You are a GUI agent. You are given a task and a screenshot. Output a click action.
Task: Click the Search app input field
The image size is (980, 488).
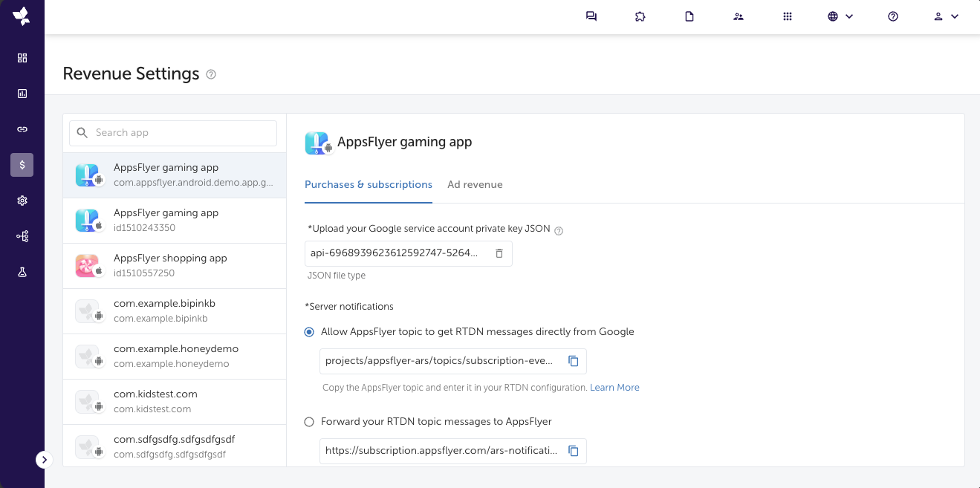point(173,133)
